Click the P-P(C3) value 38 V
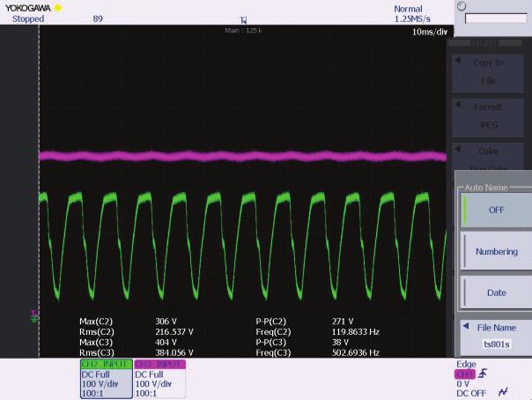 coord(340,343)
